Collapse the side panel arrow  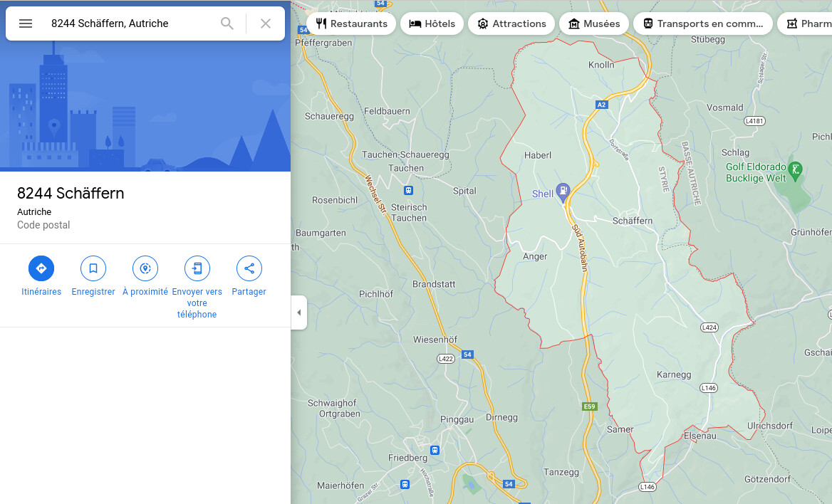(299, 313)
